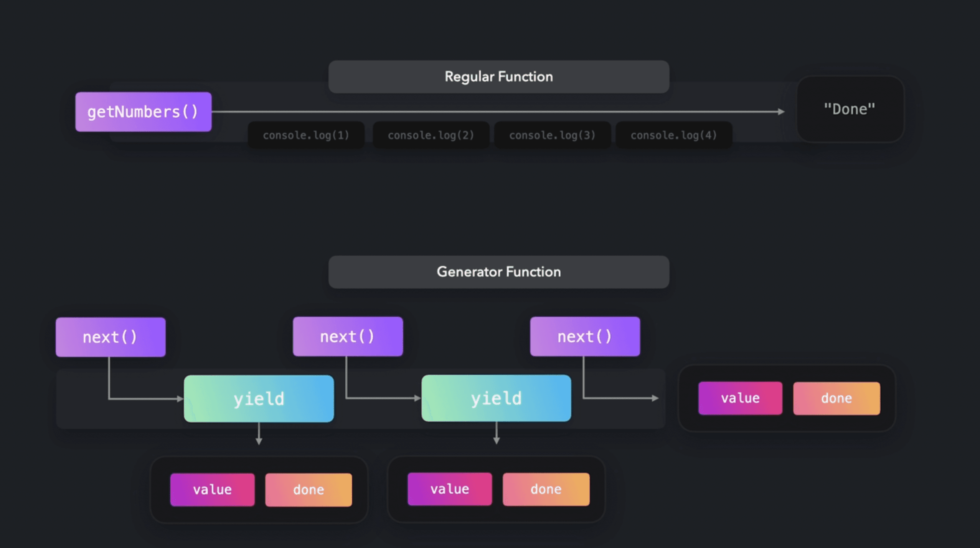Click the console.log(2) block
This screenshot has width=980, height=548.
click(431, 135)
